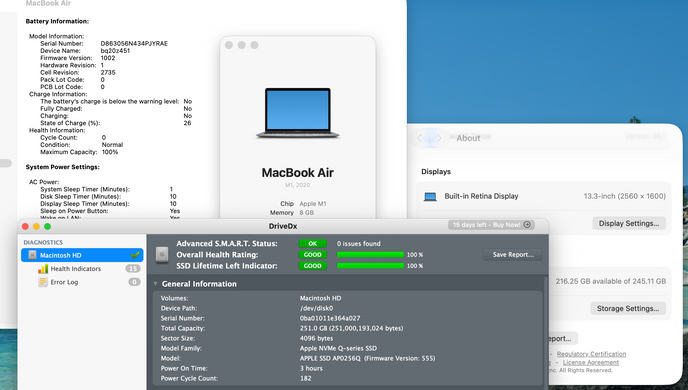Click serial number 0ba01011e364a027
Screen dimensions: 688x390
[x=330, y=318]
